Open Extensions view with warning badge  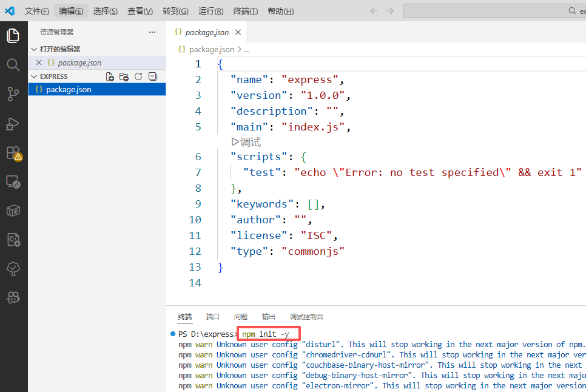[x=13, y=153]
